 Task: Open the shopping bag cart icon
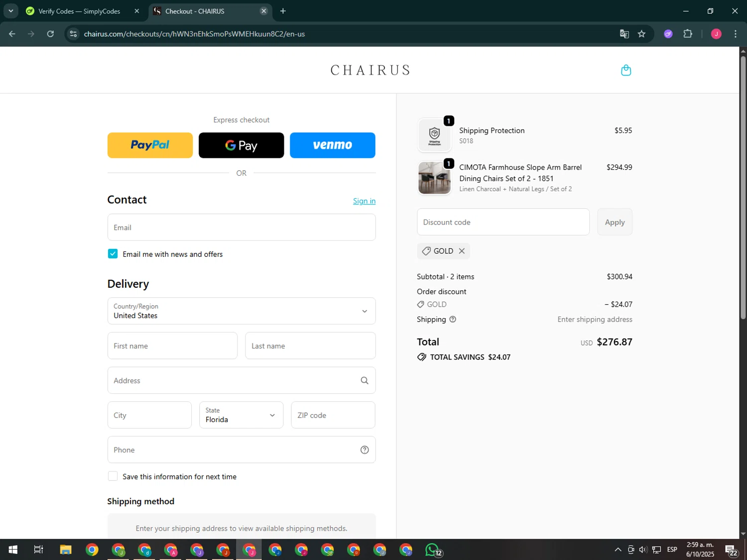[626, 70]
